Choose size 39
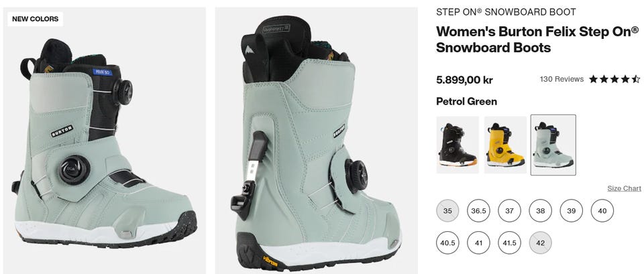 click(x=572, y=211)
